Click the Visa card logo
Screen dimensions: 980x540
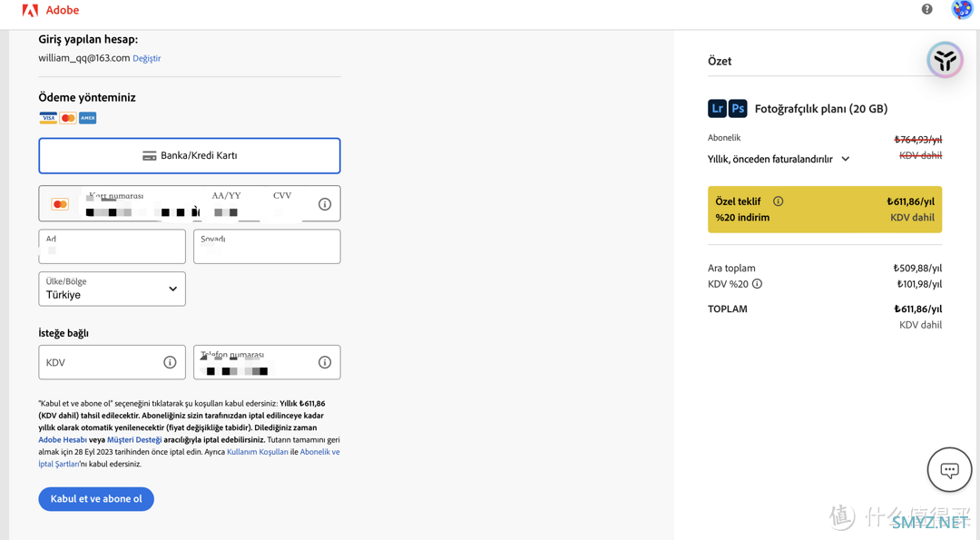pyautogui.click(x=48, y=118)
